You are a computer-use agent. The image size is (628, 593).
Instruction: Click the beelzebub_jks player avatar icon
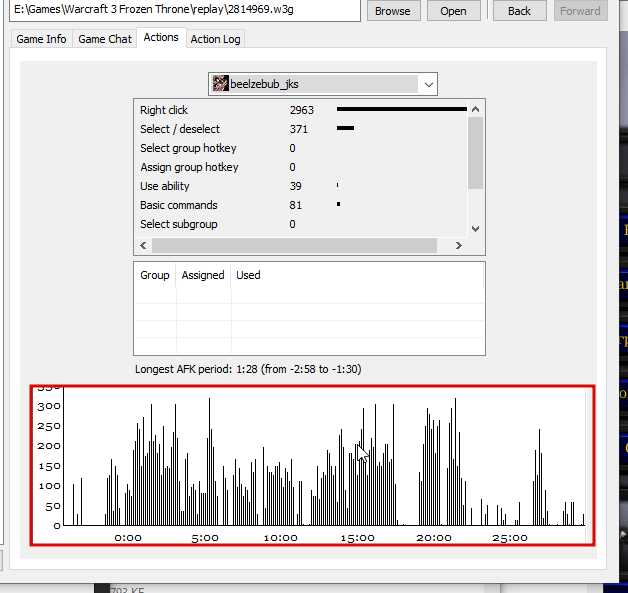click(x=220, y=84)
